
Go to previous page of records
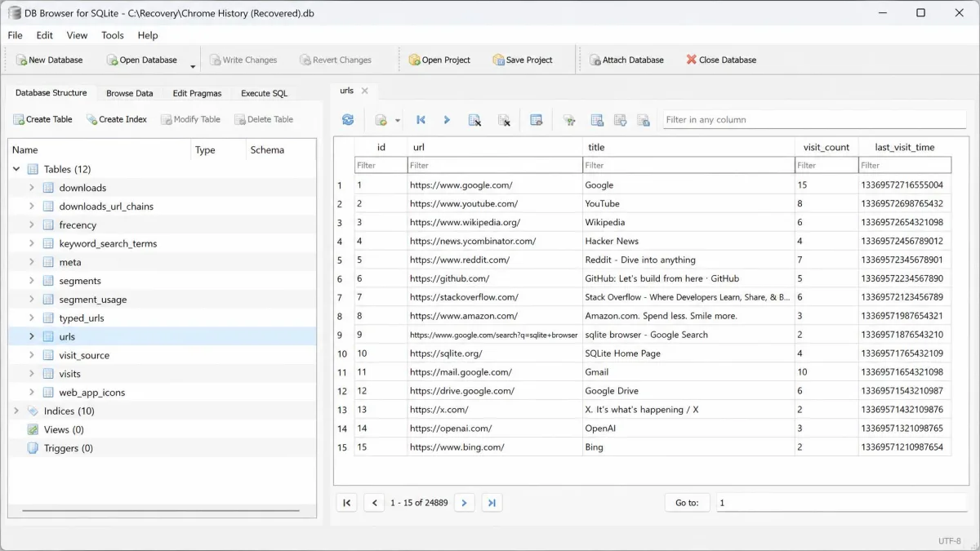coord(374,503)
